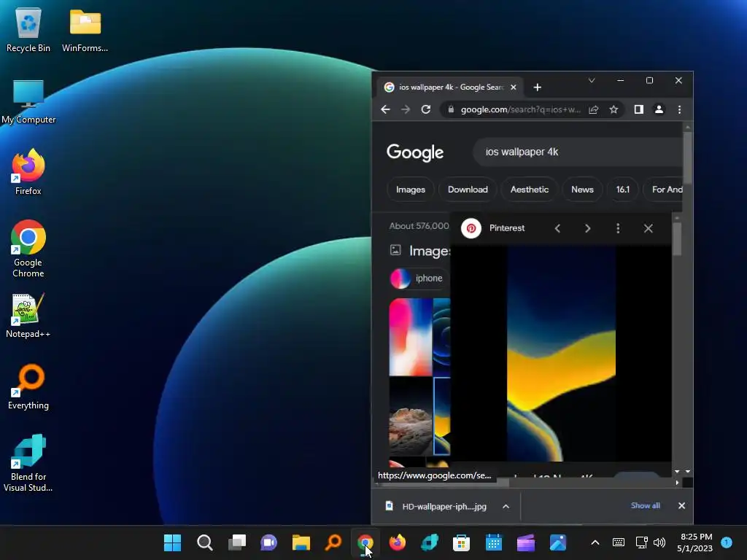This screenshot has height=560, width=747.
Task: Open volume control in system tray
Action: pos(659,542)
